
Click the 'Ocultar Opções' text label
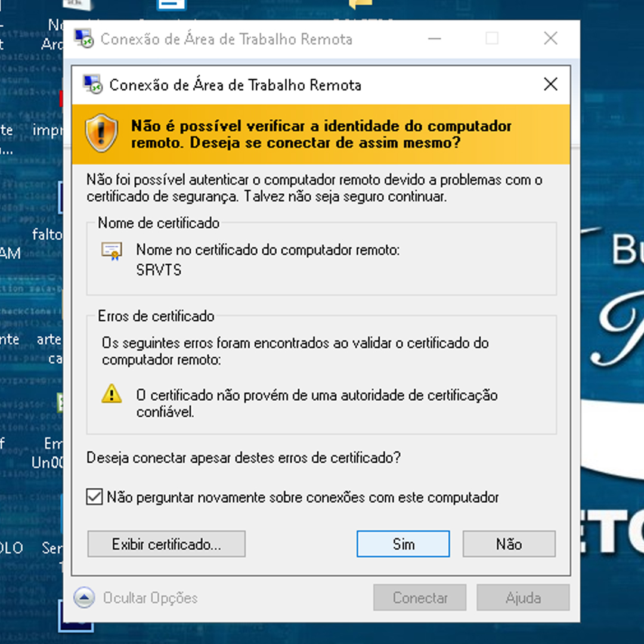[150, 598]
